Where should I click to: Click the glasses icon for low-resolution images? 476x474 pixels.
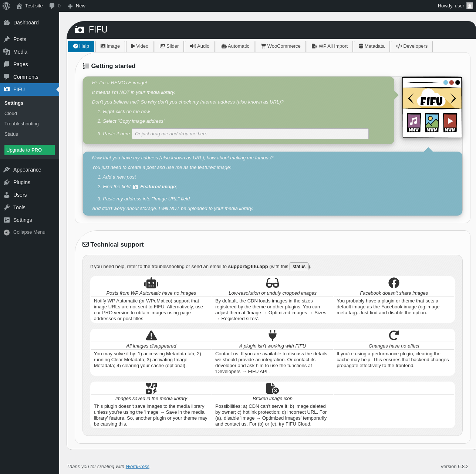(x=273, y=283)
